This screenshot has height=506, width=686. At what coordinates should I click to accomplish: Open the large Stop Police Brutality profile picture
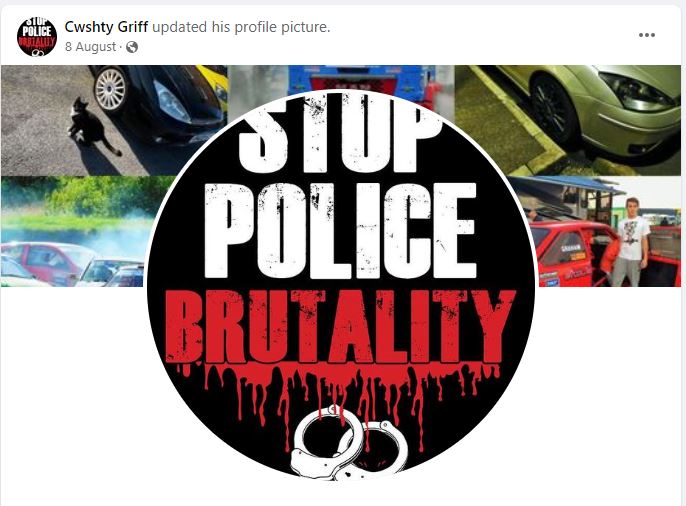341,284
